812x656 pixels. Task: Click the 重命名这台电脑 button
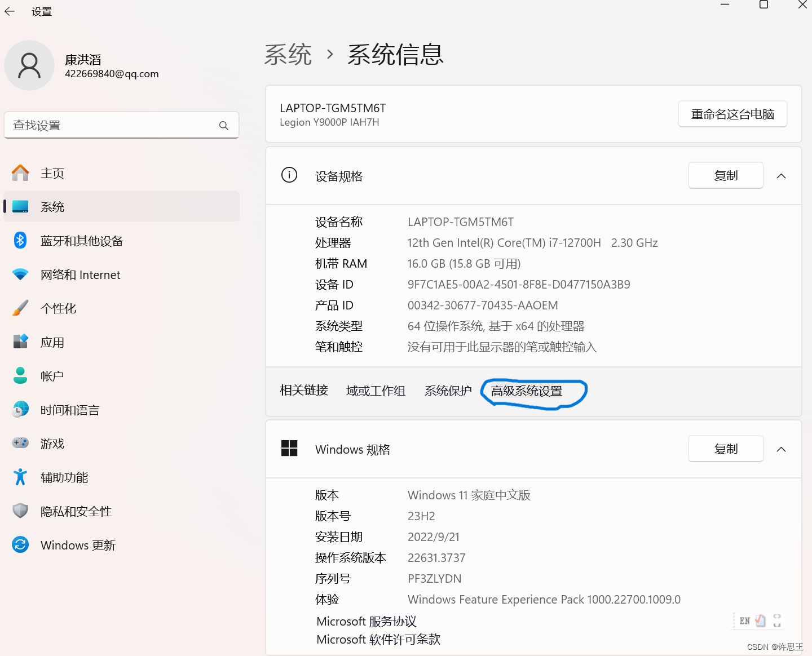[x=732, y=114]
